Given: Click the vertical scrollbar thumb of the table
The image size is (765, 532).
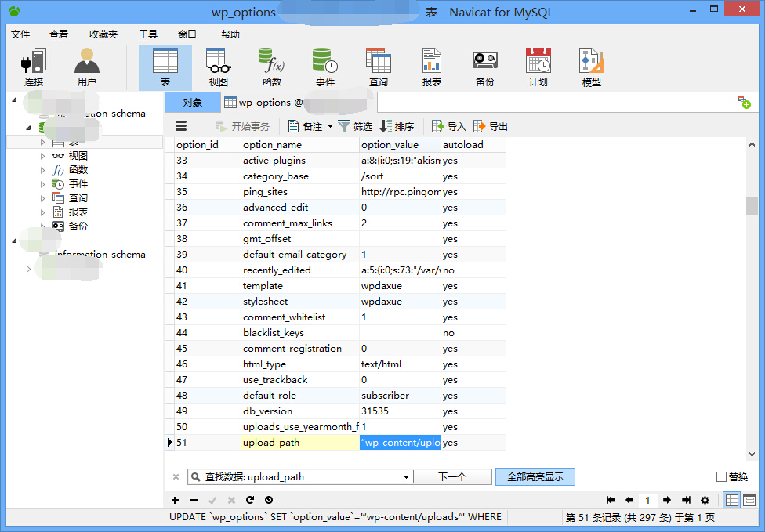Looking at the screenshot, I should (752, 205).
